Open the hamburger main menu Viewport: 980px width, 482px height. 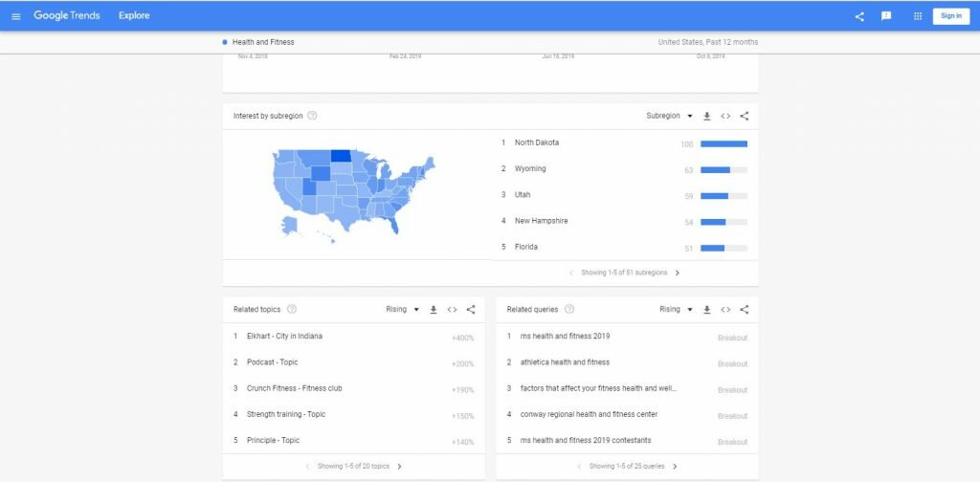[x=16, y=16]
